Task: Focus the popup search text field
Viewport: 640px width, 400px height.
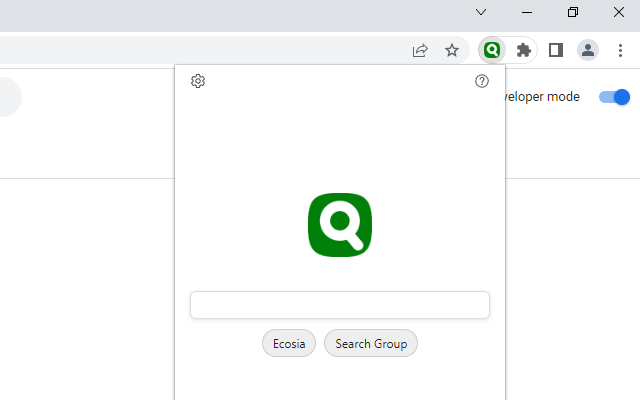Action: coord(340,305)
